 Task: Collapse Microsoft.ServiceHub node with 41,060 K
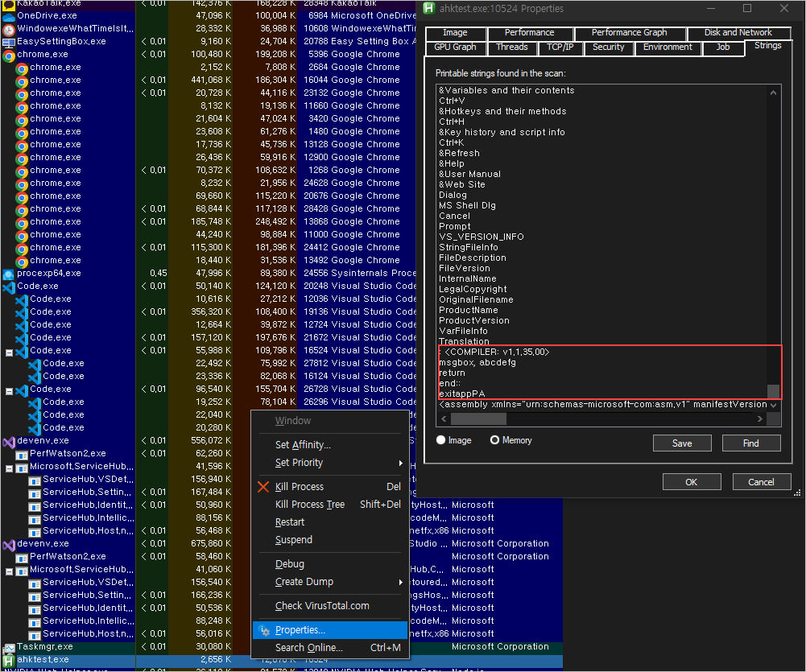pyautogui.click(x=9, y=571)
